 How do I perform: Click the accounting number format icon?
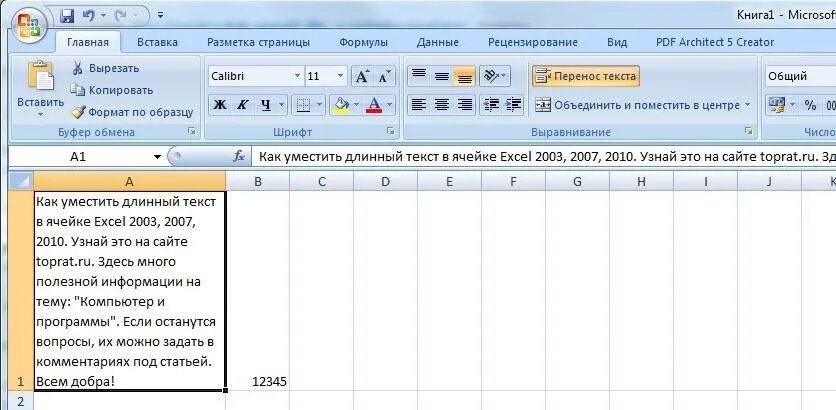click(x=776, y=105)
